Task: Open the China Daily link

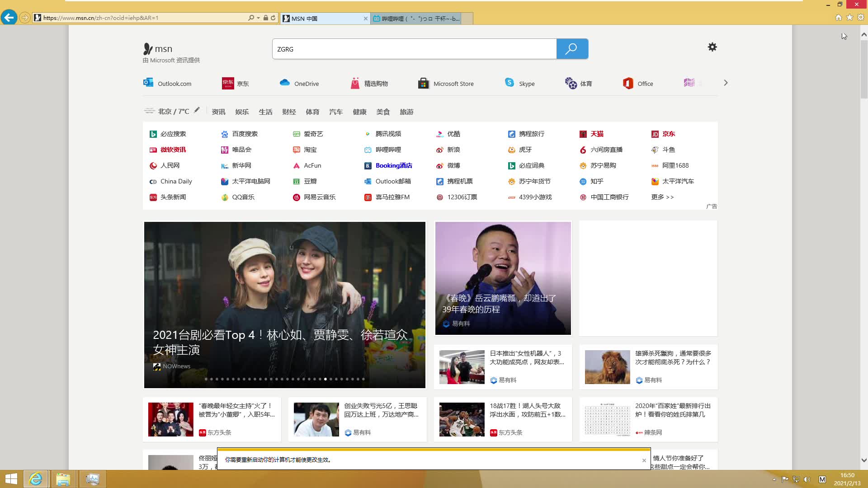Action: [176, 181]
